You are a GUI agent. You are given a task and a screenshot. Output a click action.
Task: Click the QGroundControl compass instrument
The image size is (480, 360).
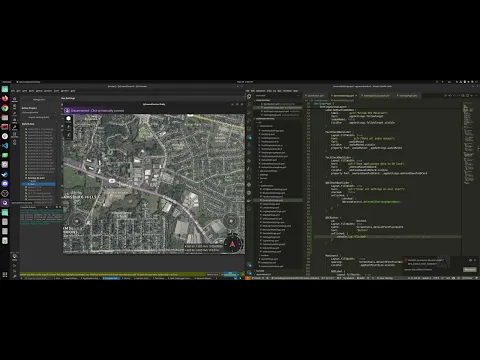232,244
